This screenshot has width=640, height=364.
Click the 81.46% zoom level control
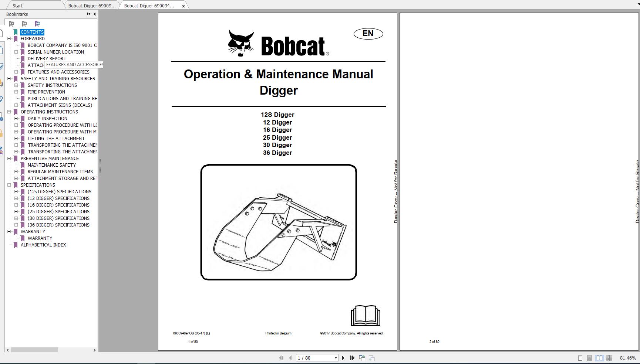click(628, 358)
